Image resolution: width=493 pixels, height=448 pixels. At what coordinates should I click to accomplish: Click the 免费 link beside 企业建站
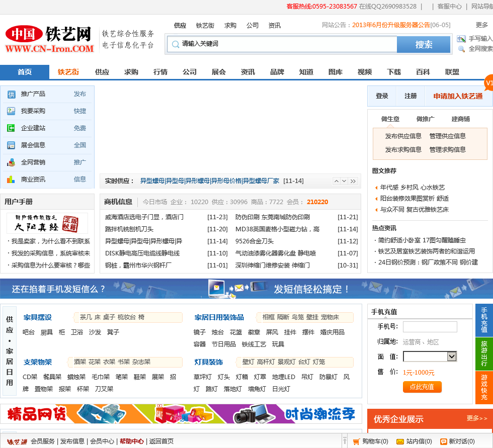pos(80,128)
